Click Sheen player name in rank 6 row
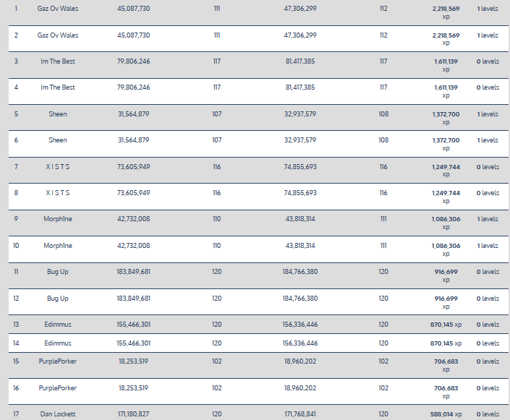The width and height of the screenshot is (510, 420). [x=58, y=140]
